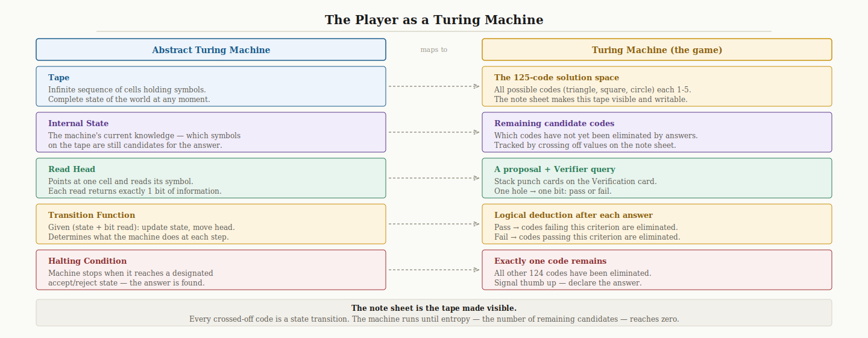Click the dashed arrow next to Tape

[434, 86]
